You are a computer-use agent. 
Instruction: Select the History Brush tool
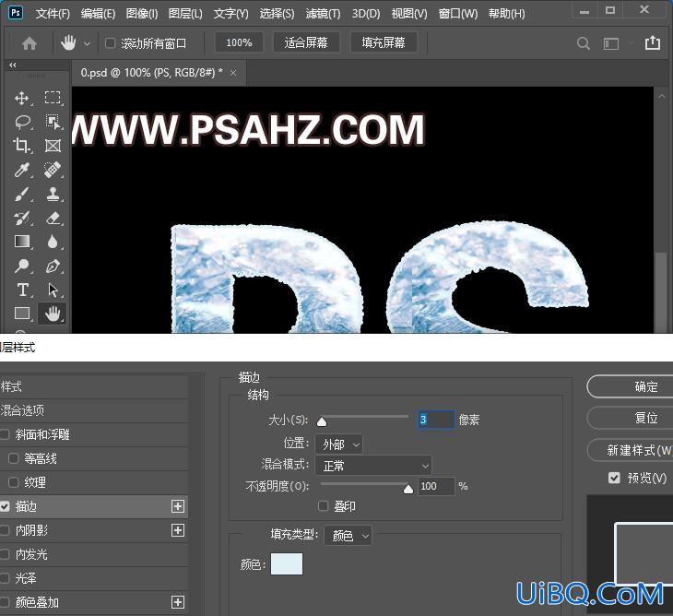tap(22, 218)
